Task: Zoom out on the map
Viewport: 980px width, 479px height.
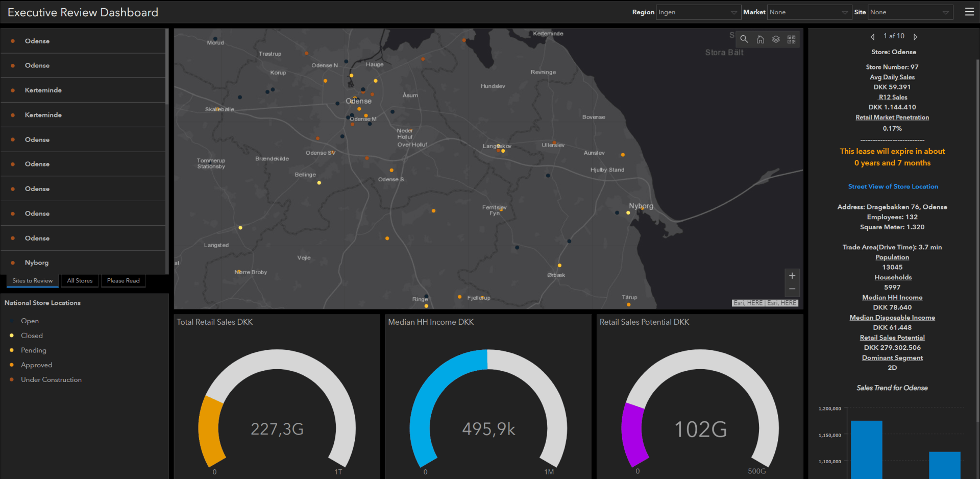Action: [x=792, y=289]
